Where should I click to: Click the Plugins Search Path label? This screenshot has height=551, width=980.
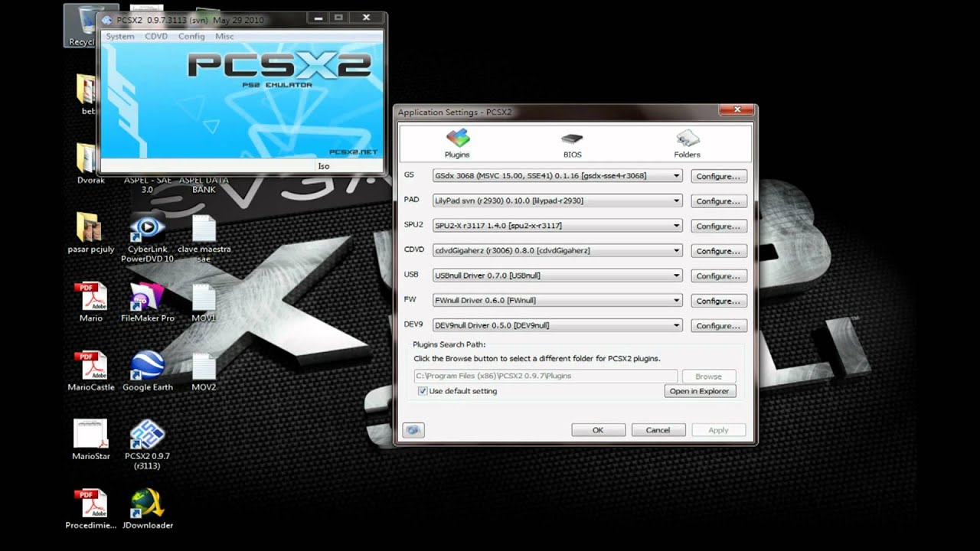coord(449,344)
